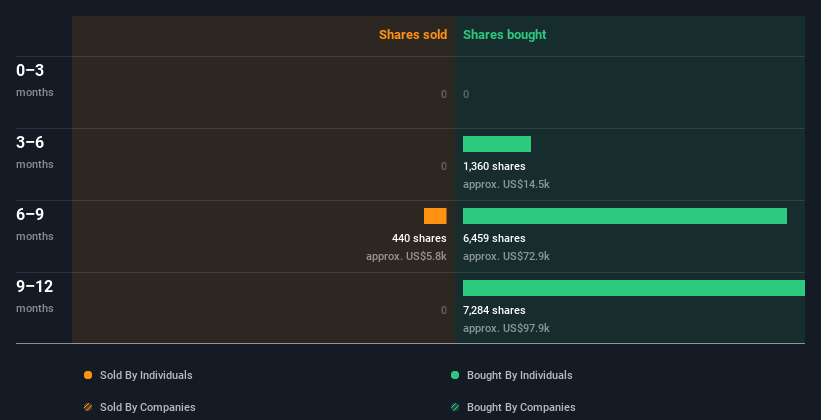Image resolution: width=821 pixels, height=420 pixels.
Task: Select the Sold By Companies legend label
Action: [x=148, y=407]
